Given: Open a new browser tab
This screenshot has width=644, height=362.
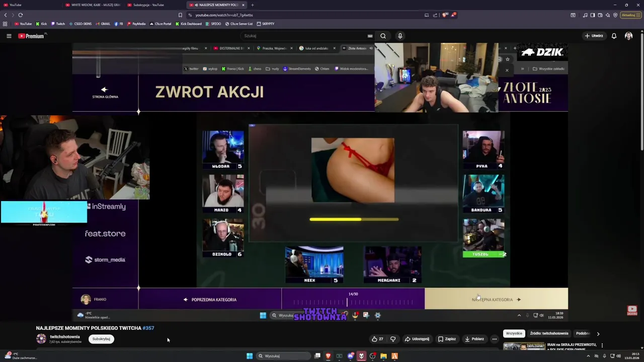Looking at the screenshot, I should (253, 5).
